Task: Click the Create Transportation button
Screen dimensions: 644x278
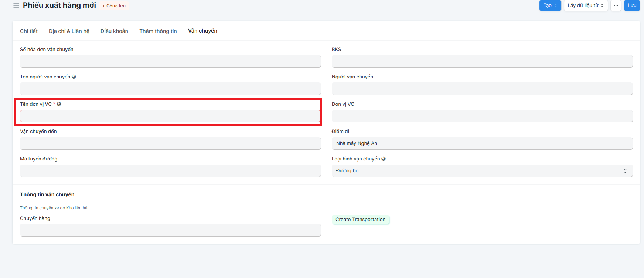Action: pyautogui.click(x=360, y=220)
